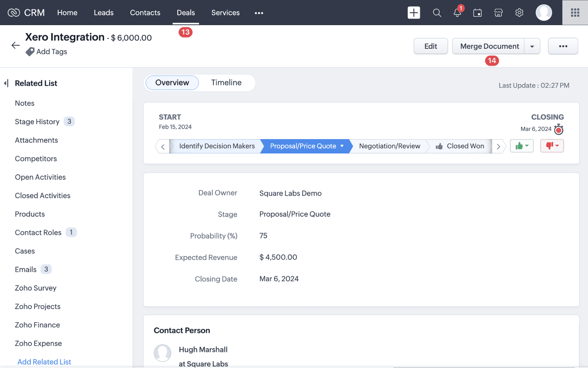The height and width of the screenshot is (368, 588).
Task: Go to the Contacts tab
Action: pos(145,13)
